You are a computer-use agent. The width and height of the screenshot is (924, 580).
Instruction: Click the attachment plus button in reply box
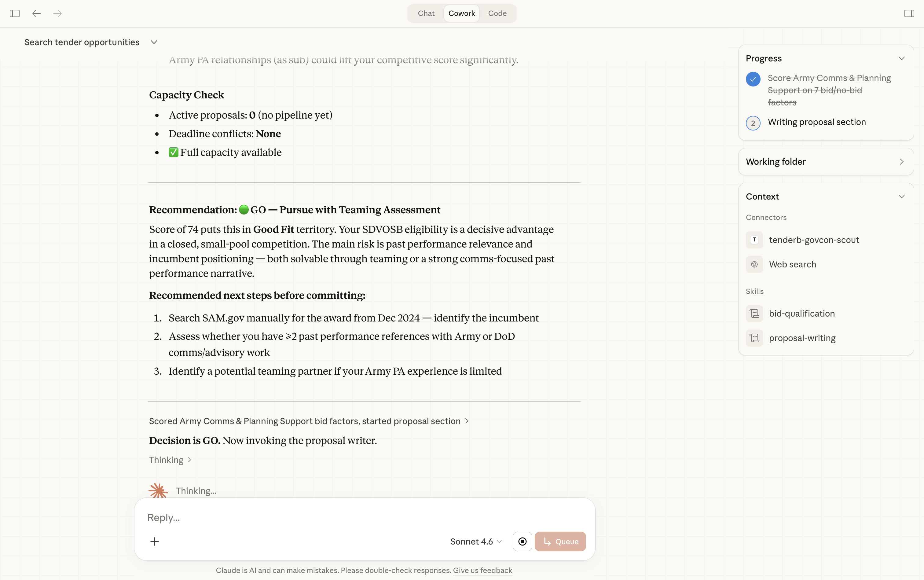point(155,541)
